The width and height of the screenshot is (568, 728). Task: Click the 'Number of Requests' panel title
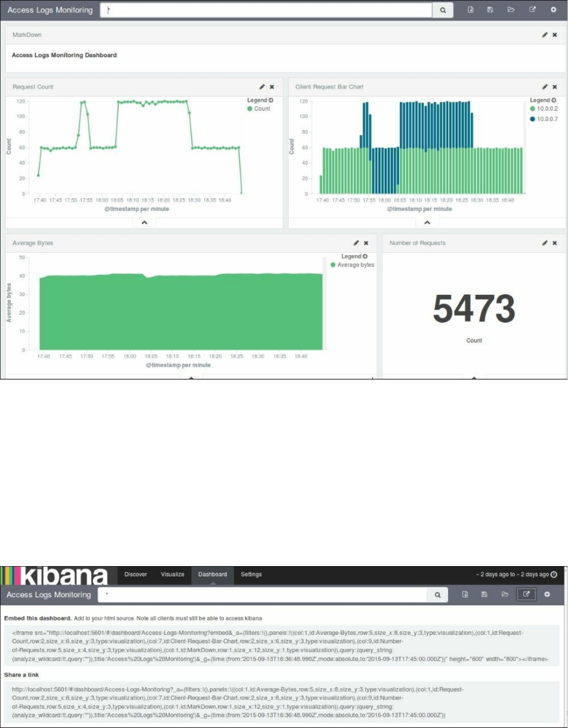coord(417,243)
